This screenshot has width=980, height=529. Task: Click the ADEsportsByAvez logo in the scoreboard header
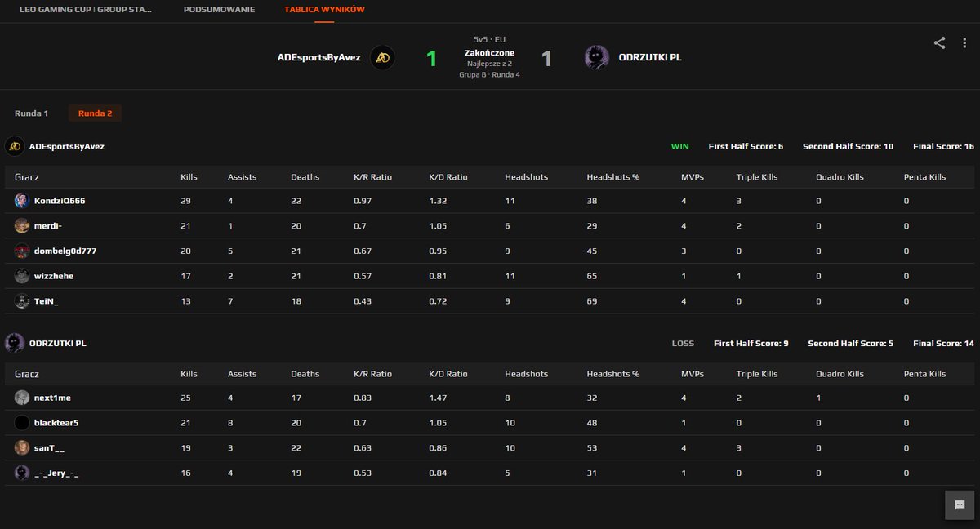click(14, 146)
